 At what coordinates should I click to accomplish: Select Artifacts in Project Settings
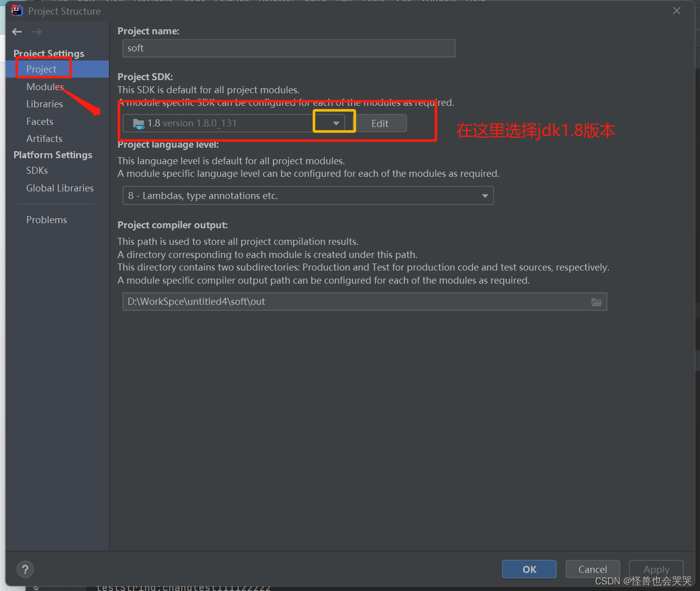point(44,138)
